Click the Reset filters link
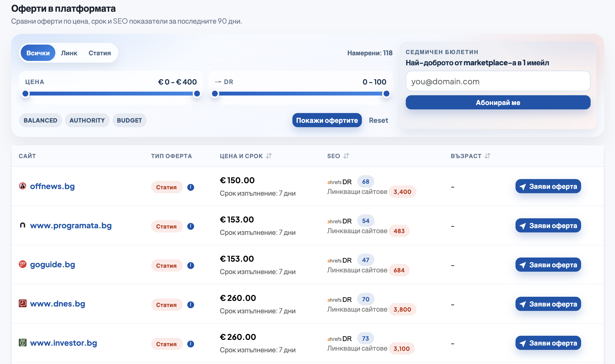 [378, 120]
